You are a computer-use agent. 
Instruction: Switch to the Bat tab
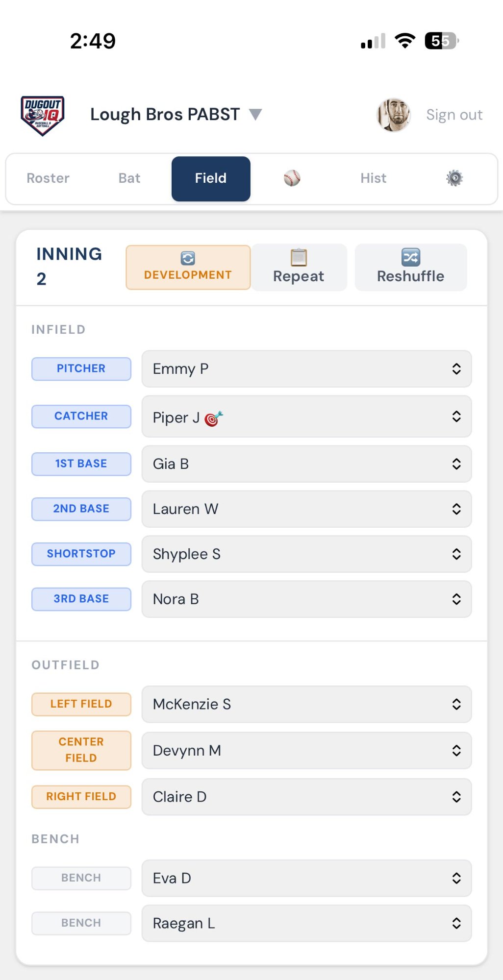click(x=129, y=178)
